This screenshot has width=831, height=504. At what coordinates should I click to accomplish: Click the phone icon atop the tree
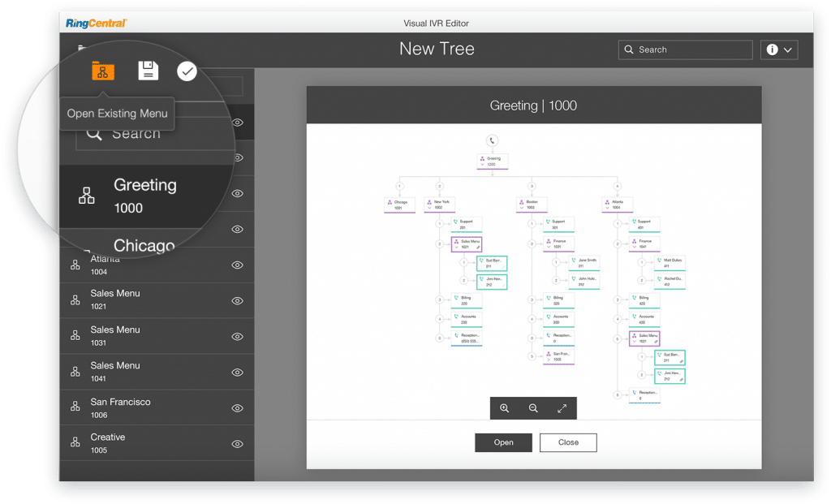point(493,140)
